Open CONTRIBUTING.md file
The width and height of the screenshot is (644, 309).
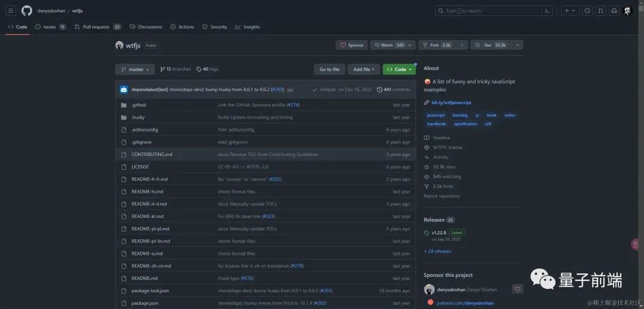click(x=152, y=155)
